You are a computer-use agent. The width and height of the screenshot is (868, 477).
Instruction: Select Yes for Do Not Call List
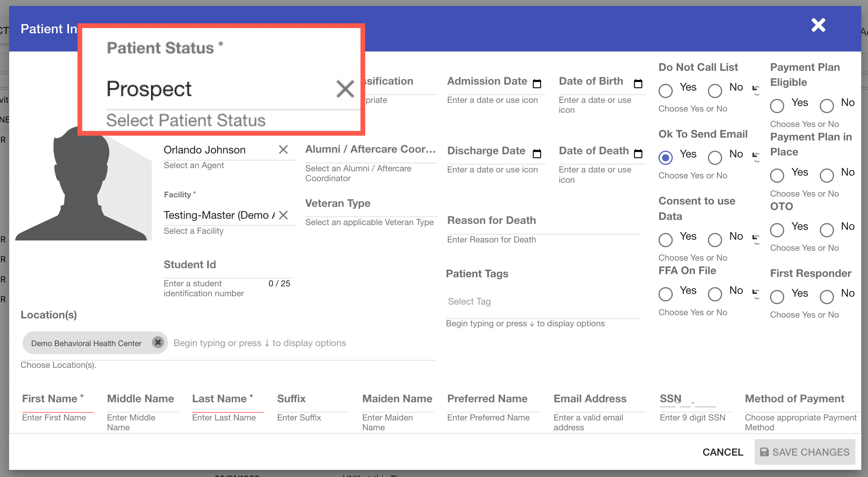(666, 91)
